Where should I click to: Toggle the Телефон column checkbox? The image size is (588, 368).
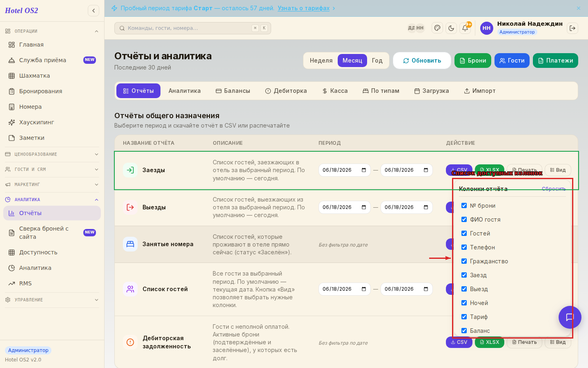click(x=464, y=247)
